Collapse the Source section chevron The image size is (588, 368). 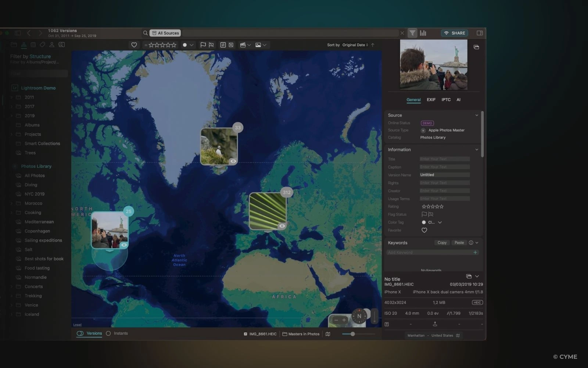(x=477, y=115)
